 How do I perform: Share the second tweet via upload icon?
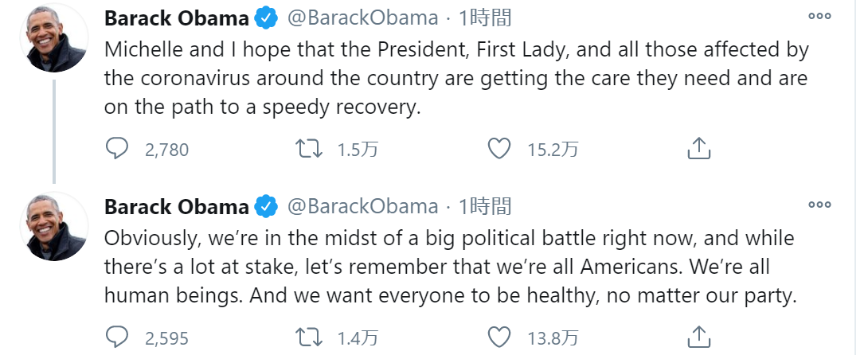[698, 337]
